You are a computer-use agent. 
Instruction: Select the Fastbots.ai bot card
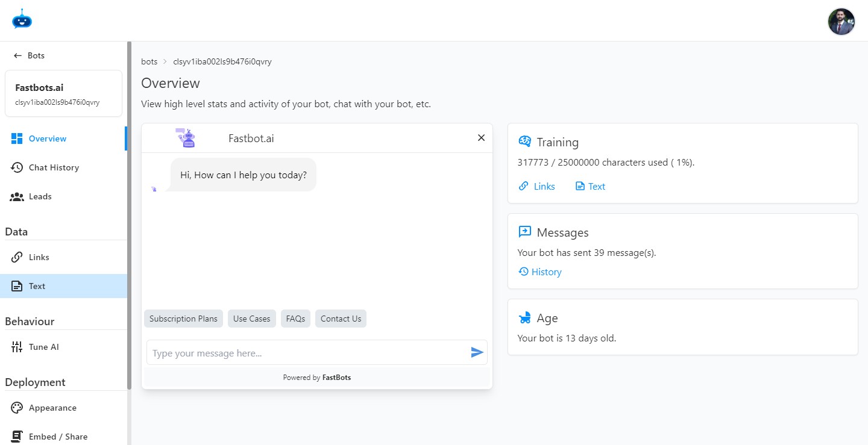pos(63,93)
